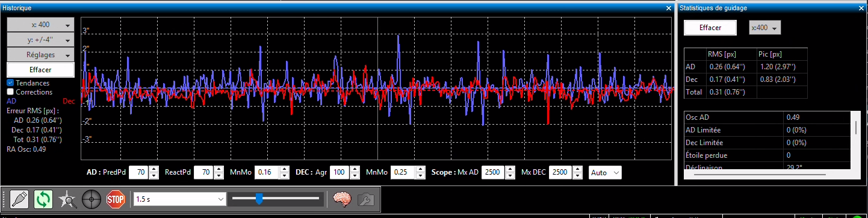The width and height of the screenshot is (868, 218).
Task: Click Effacer in Statistiques de guidage
Action: (x=710, y=28)
